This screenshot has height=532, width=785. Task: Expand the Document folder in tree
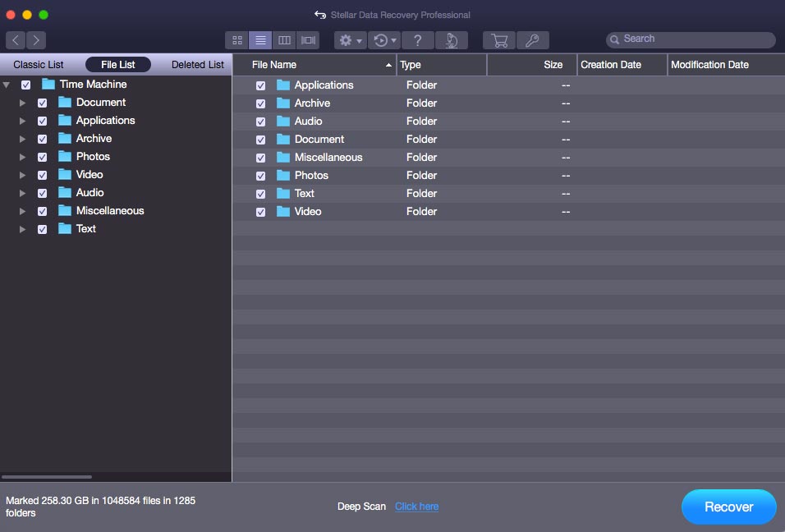pos(23,103)
